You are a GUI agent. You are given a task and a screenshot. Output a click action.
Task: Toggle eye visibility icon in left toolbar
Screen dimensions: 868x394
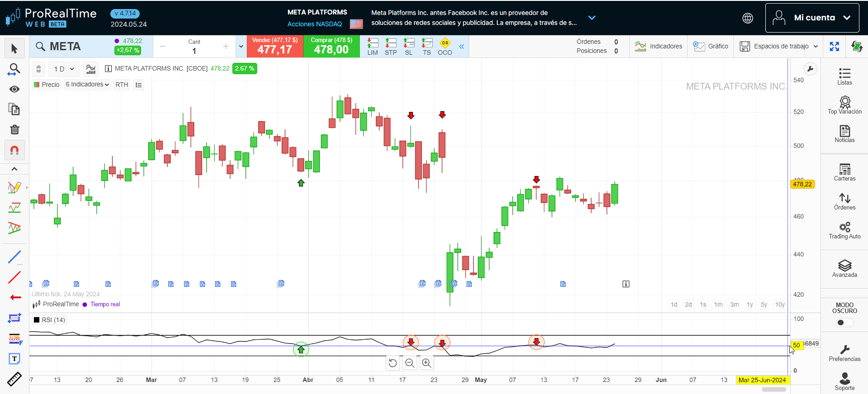coord(14,89)
